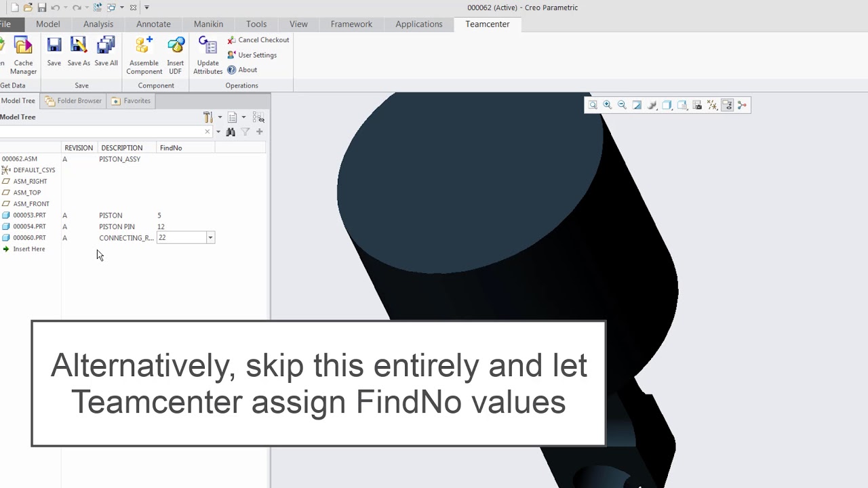Switch to the Model ribbon tab

(x=48, y=24)
